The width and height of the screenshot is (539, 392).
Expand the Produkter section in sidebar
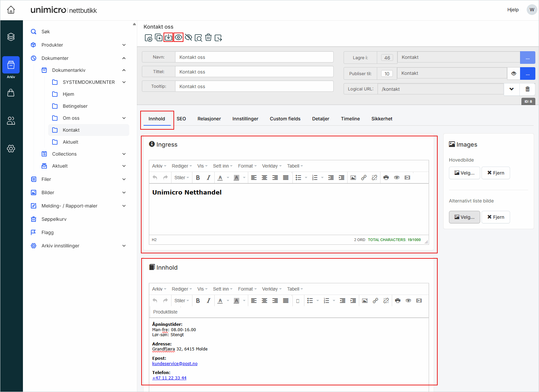[x=124, y=45]
